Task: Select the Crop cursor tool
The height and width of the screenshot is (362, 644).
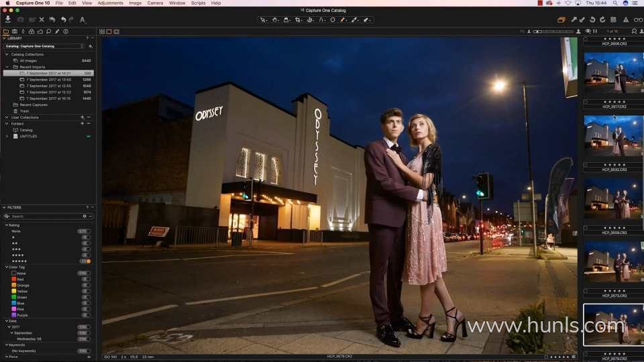Action: coord(298,19)
